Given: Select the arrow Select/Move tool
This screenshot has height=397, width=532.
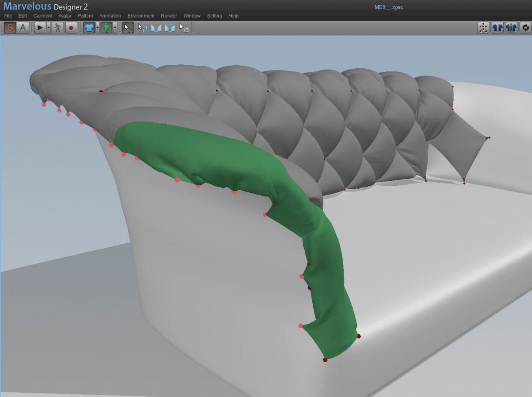Looking at the screenshot, I should (128, 28).
